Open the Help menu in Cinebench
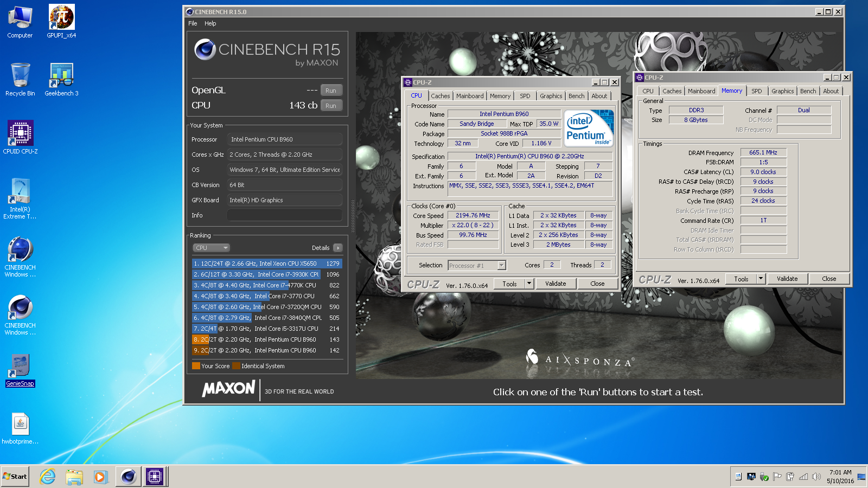Screen dimensions: 868x488 pos(210,23)
